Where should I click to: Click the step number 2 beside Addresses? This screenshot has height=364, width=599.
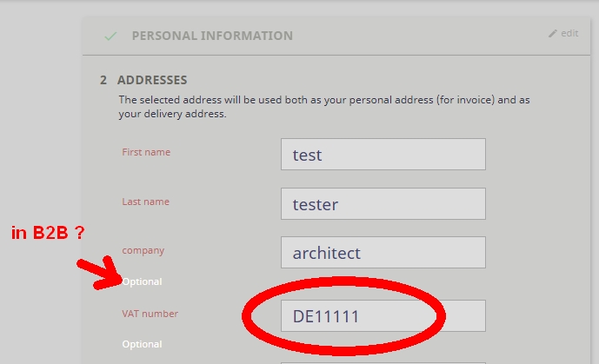point(103,80)
